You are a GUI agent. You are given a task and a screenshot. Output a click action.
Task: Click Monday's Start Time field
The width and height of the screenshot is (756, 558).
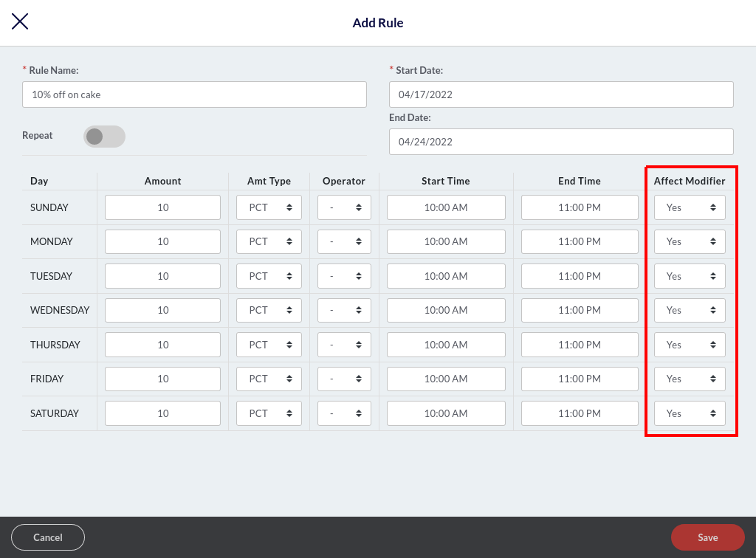446,241
